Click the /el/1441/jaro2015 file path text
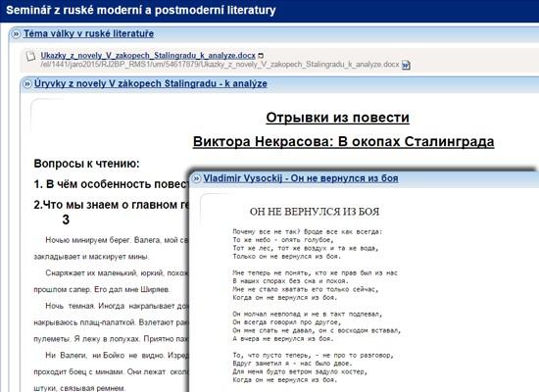Image resolution: width=539 pixels, height=392 pixels. 220,65
